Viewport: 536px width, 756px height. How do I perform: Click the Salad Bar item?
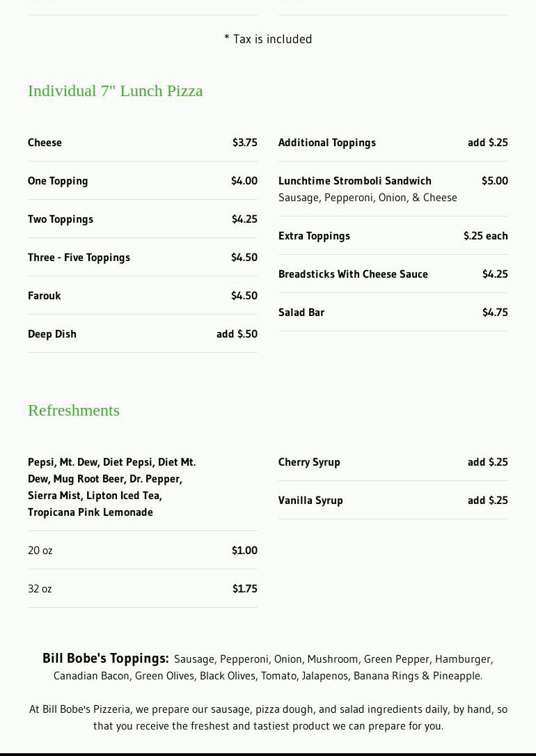301,313
